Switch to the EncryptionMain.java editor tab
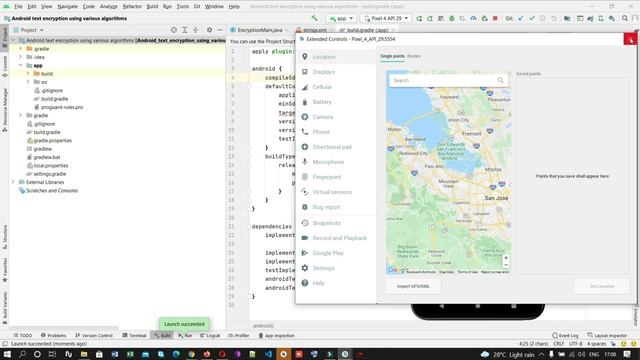The width and height of the screenshot is (640, 360). pos(260,30)
